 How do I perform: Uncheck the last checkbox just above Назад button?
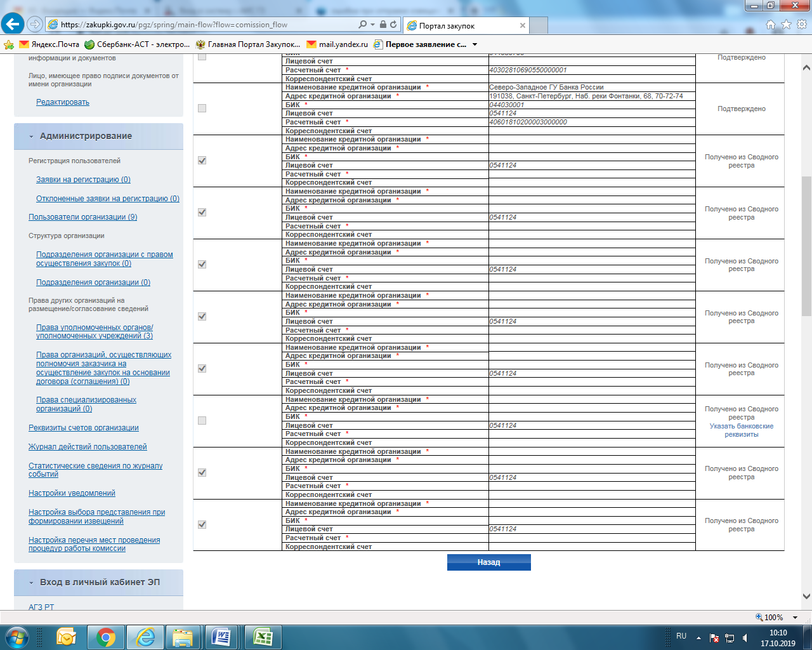click(202, 525)
